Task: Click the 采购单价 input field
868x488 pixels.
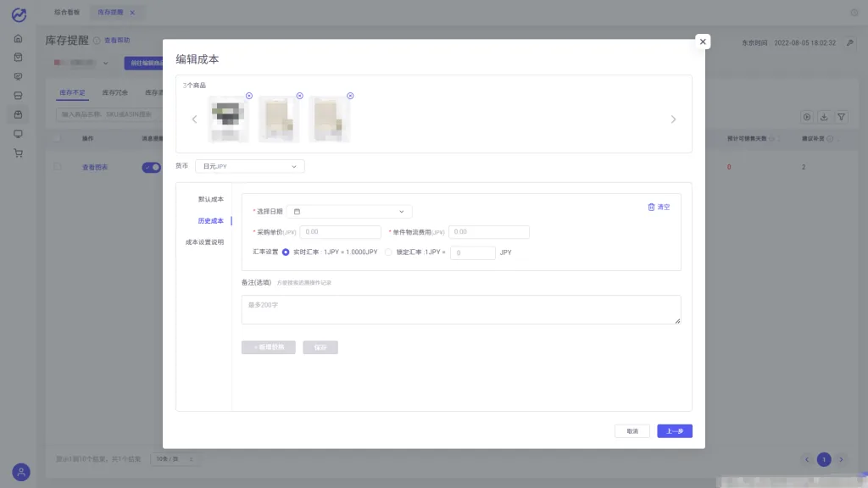Action: tap(341, 232)
